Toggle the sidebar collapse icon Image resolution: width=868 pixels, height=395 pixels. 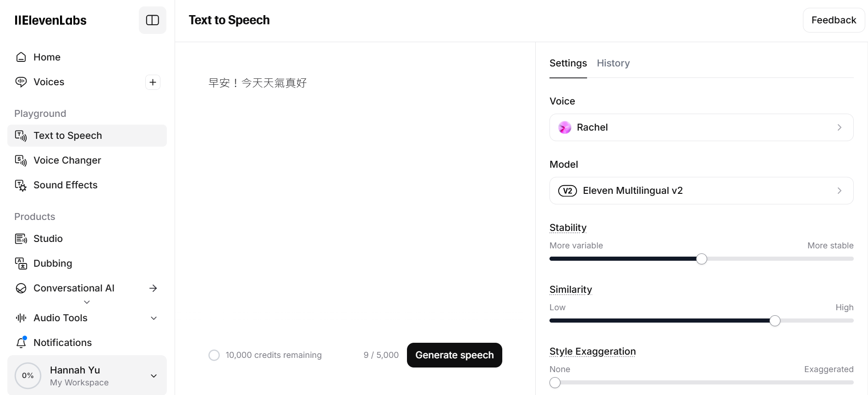tap(152, 20)
